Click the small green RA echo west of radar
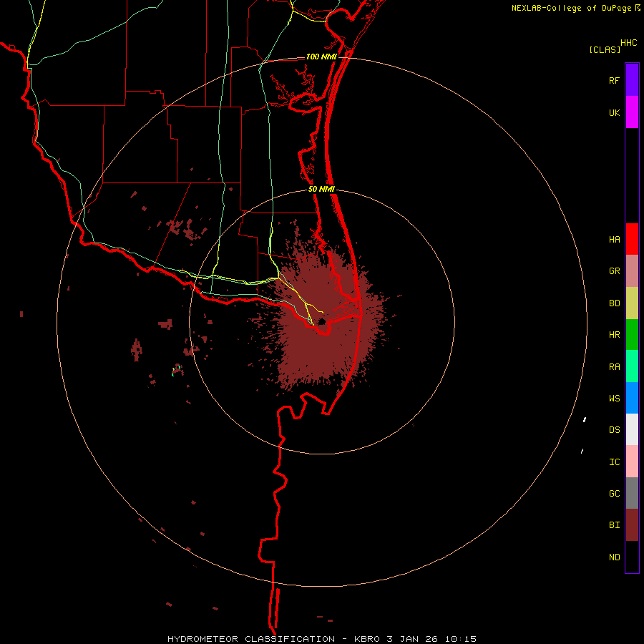This screenshot has width=644, height=644. pos(176,370)
